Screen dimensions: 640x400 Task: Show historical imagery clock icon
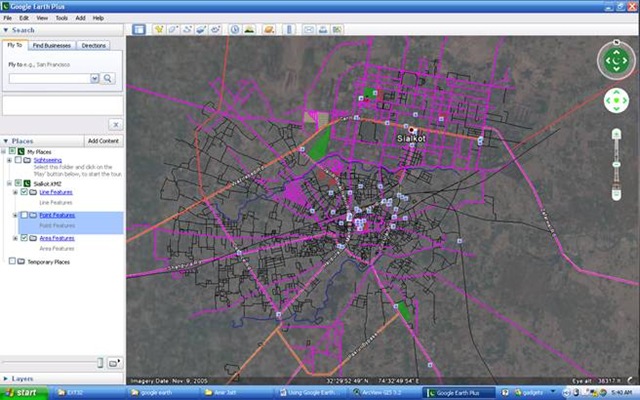pos(235,29)
